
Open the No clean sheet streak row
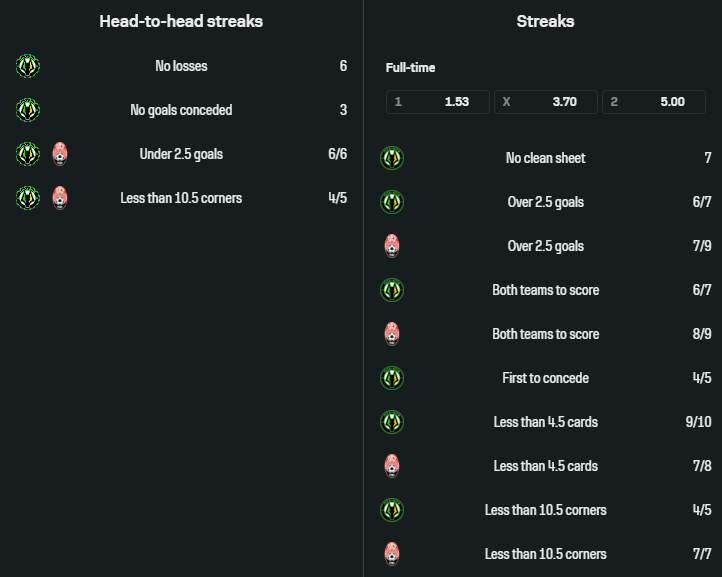(x=546, y=158)
